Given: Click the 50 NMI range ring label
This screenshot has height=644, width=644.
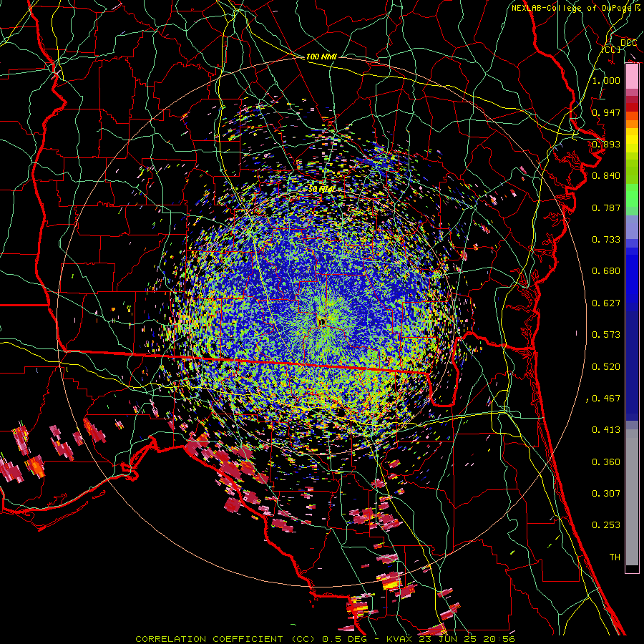Looking at the screenshot, I should (321, 189).
